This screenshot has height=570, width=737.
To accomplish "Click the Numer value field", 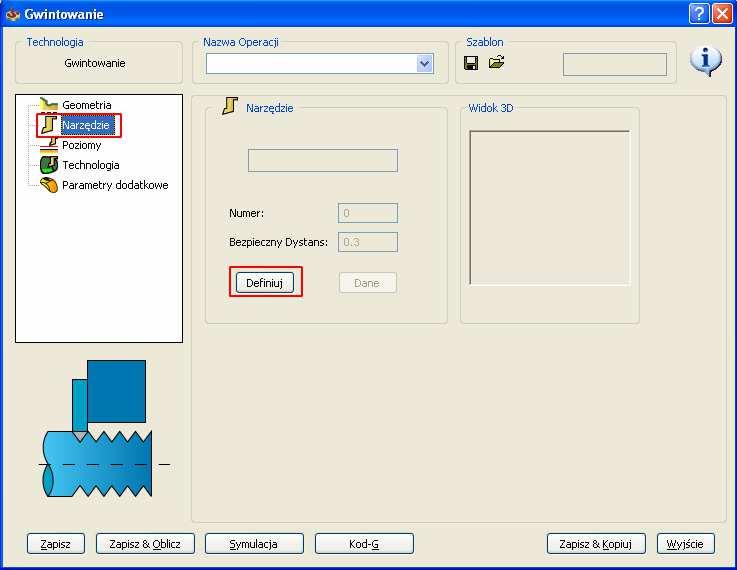I will (x=368, y=213).
